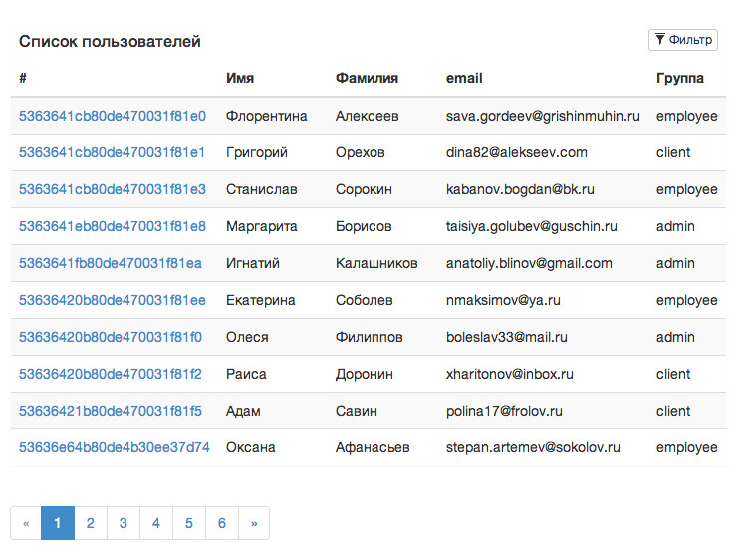The image size is (749, 560).
Task: Open user link 5363641eb80de470031f81e8
Action: (113, 226)
